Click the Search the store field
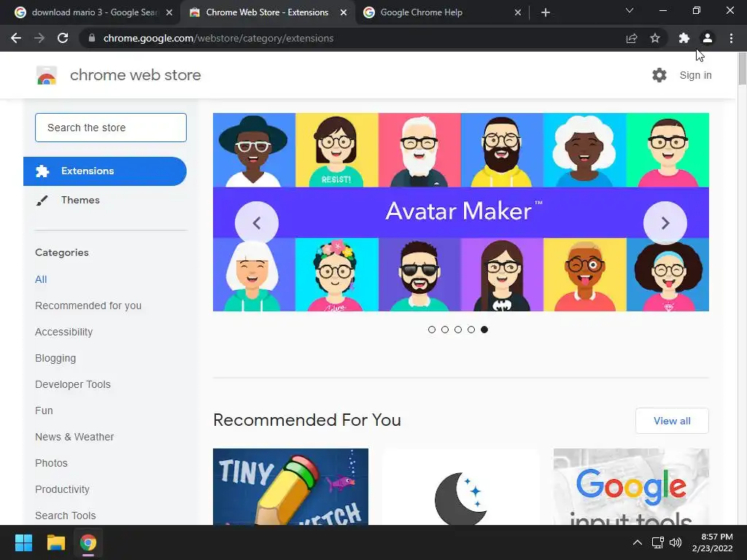 (x=111, y=128)
